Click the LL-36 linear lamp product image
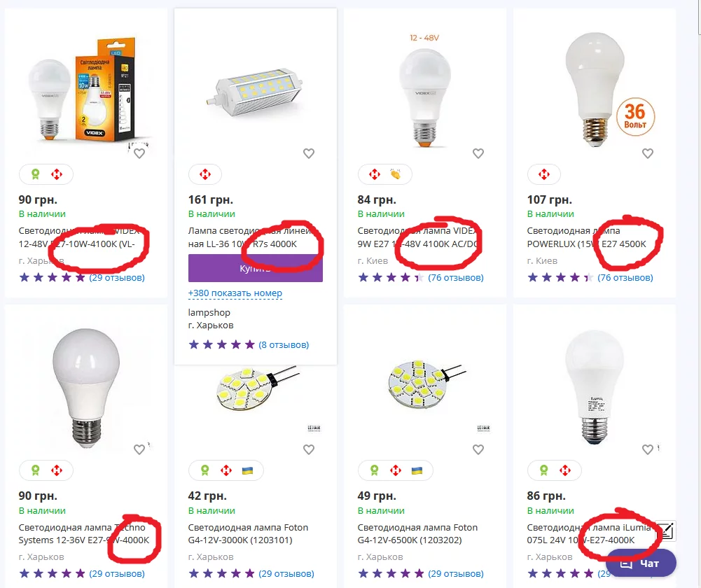701x588 pixels. pyautogui.click(x=256, y=92)
